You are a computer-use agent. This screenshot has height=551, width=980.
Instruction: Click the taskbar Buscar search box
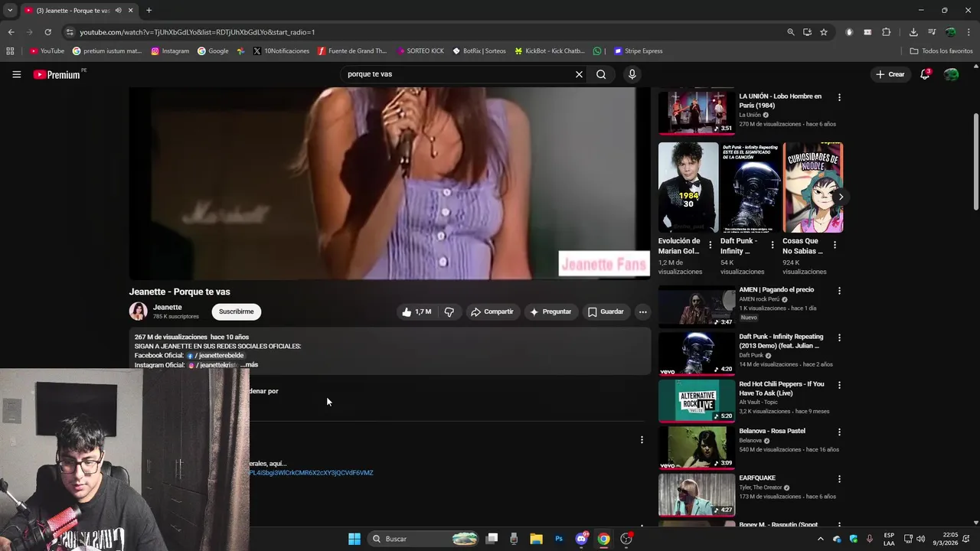click(x=423, y=539)
